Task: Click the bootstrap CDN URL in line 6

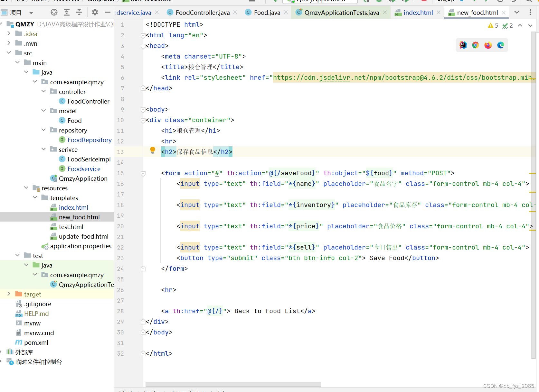Action: pyautogui.click(x=404, y=77)
